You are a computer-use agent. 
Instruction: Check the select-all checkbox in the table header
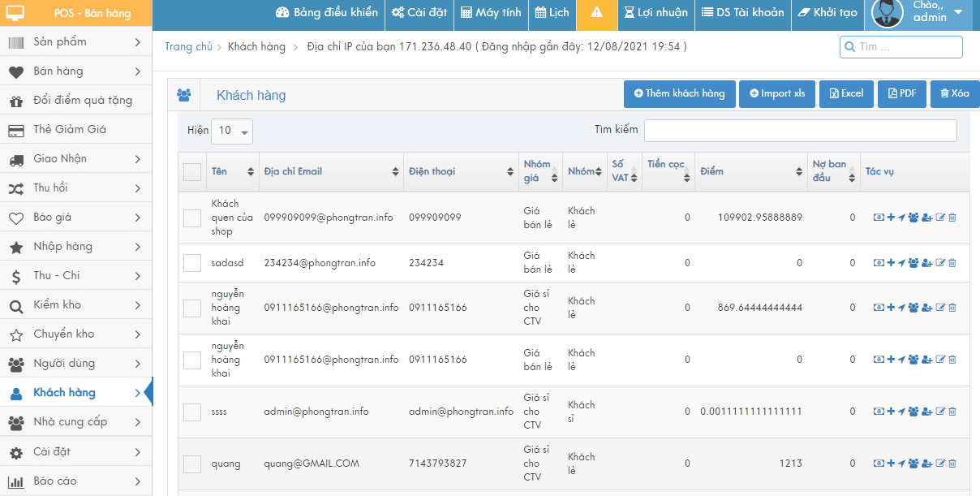pos(192,171)
